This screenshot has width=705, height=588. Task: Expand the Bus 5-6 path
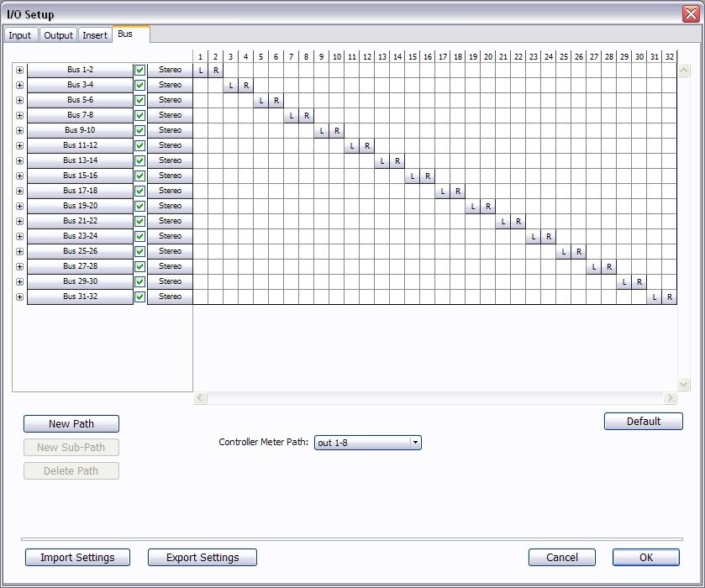tap(19, 100)
